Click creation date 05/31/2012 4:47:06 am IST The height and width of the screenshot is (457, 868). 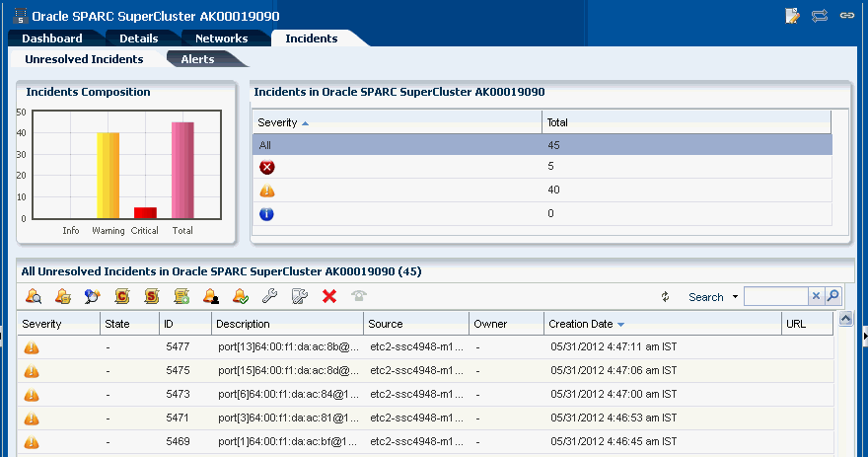614,370
